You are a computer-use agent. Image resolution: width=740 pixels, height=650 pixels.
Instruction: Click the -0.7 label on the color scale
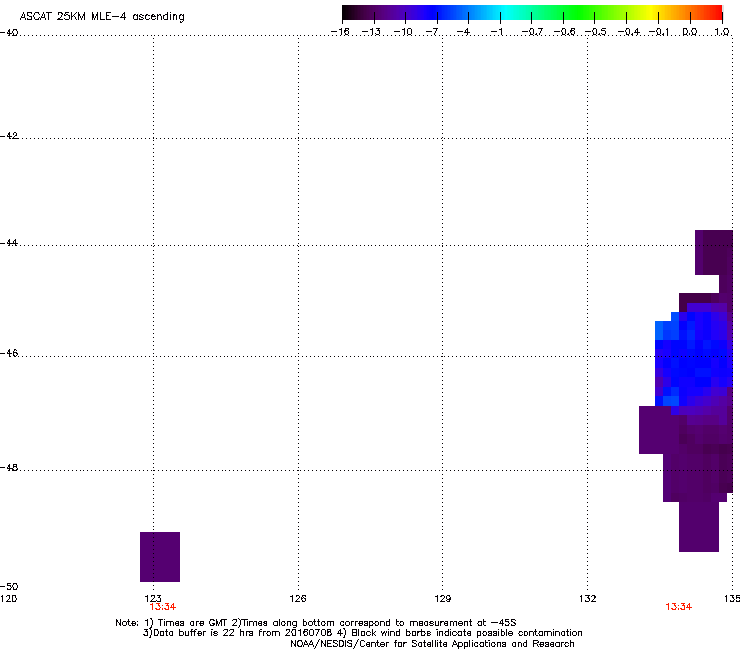pyautogui.click(x=532, y=32)
